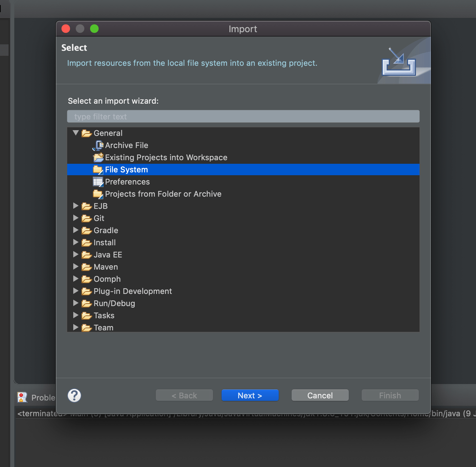Viewport: 476px width, 467px height.
Task: Select the Run/Debug tree item
Action: coord(114,303)
